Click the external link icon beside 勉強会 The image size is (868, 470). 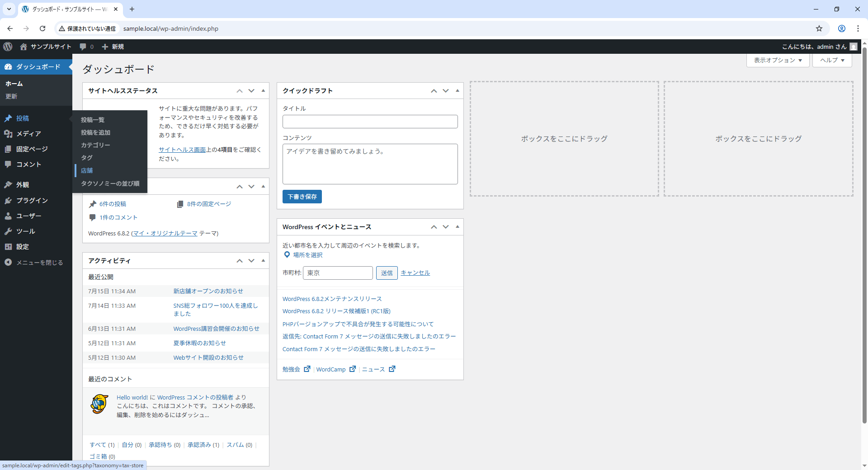(307, 369)
